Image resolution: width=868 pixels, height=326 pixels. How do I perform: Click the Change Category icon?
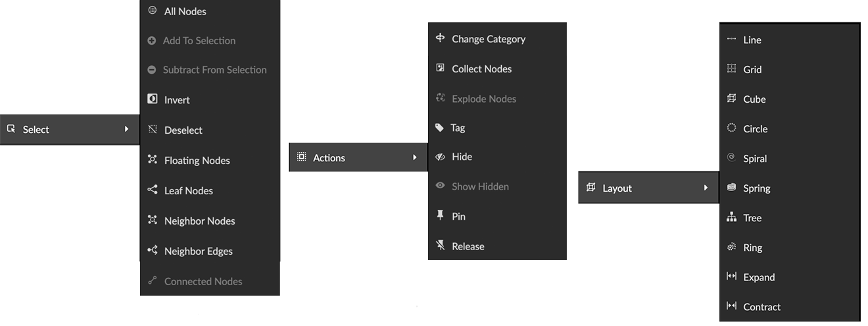pos(441,38)
